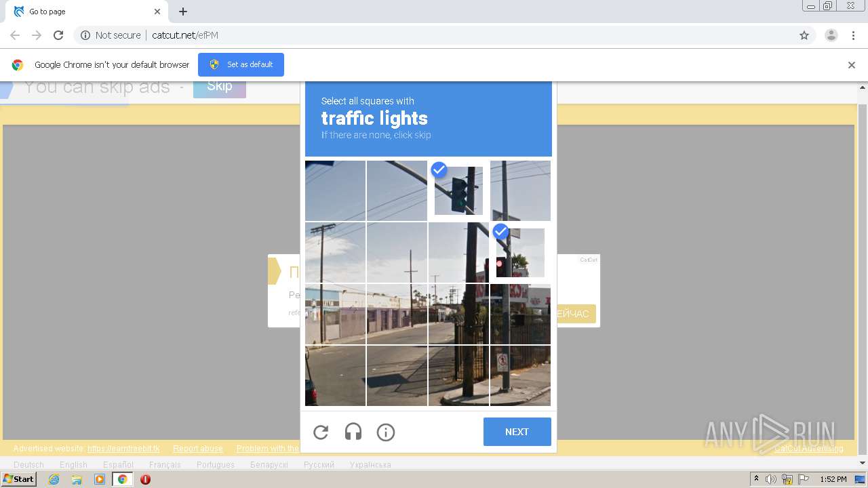The height and width of the screenshot is (488, 868).
Task: Click the NEXT button in captcha
Action: pos(517,432)
